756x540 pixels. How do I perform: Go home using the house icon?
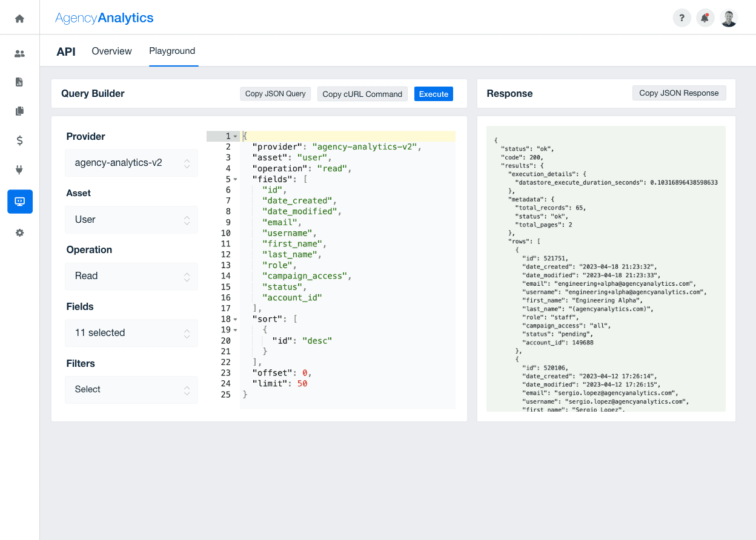[x=18, y=18]
